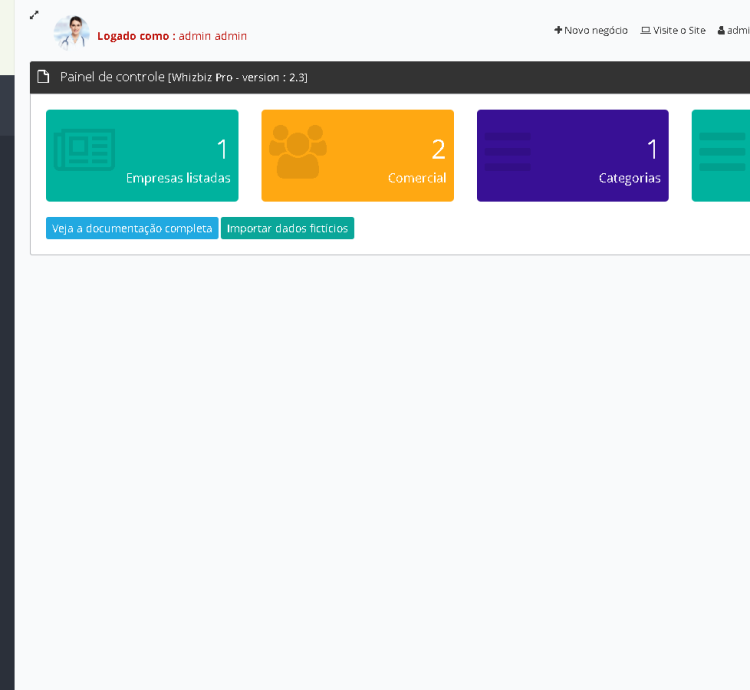Click the admin profile avatar picture
Screen dimensions: 750x690
[72, 33]
